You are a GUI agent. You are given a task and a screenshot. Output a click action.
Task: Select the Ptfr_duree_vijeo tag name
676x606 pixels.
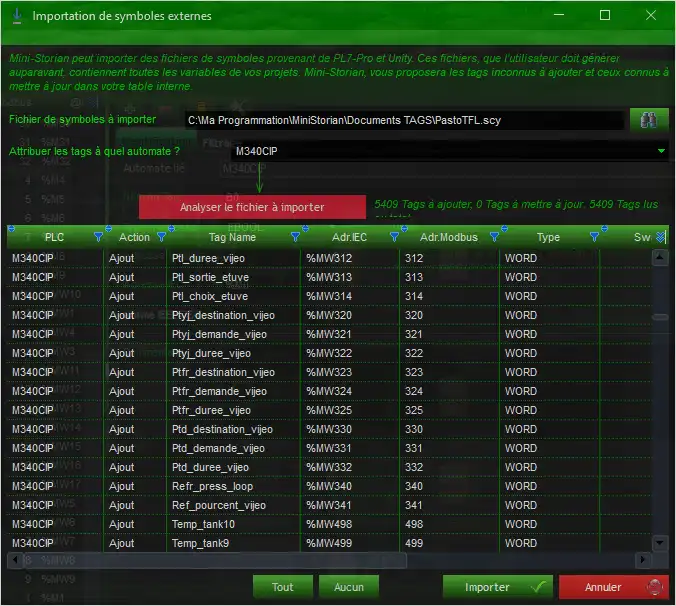[211, 410]
